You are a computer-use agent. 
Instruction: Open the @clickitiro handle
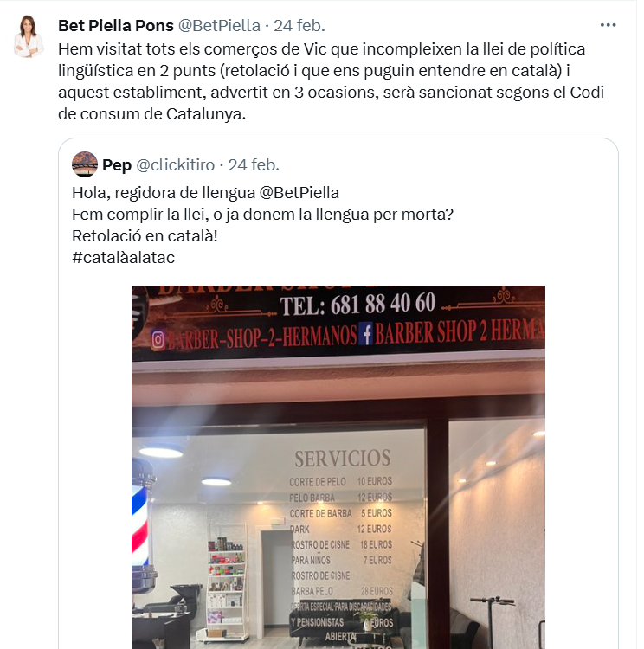175,165
